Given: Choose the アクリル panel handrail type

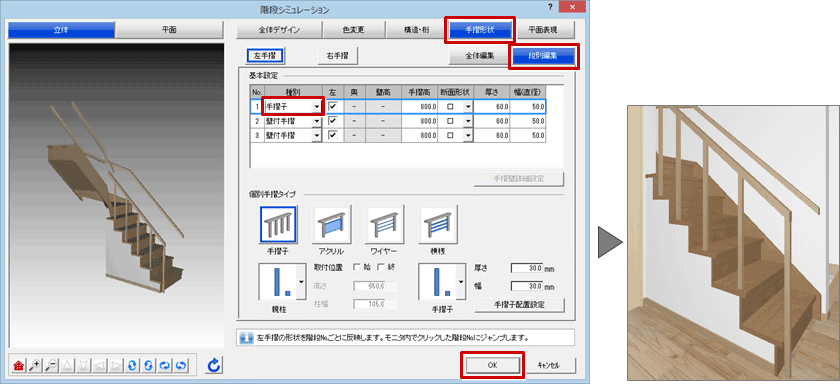Looking at the screenshot, I should point(332,224).
